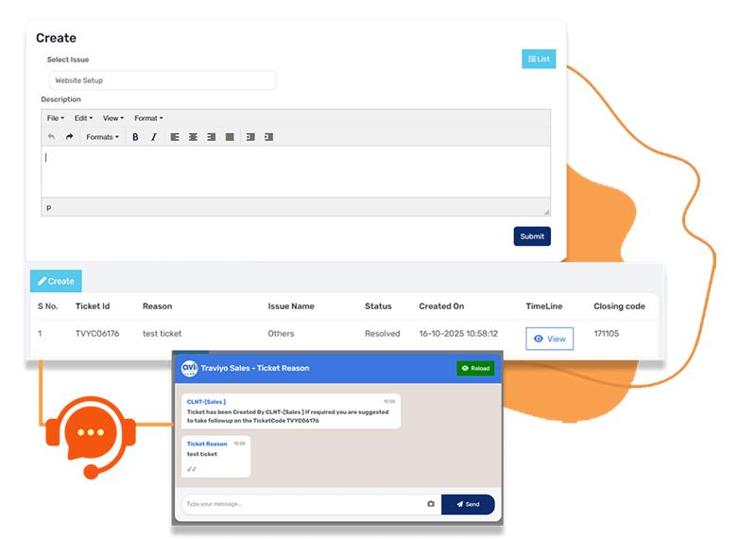Click the 'Traviyo Sales - Ticket Reason' title
Image resolution: width=756 pixels, height=540 pixels.
(x=255, y=368)
